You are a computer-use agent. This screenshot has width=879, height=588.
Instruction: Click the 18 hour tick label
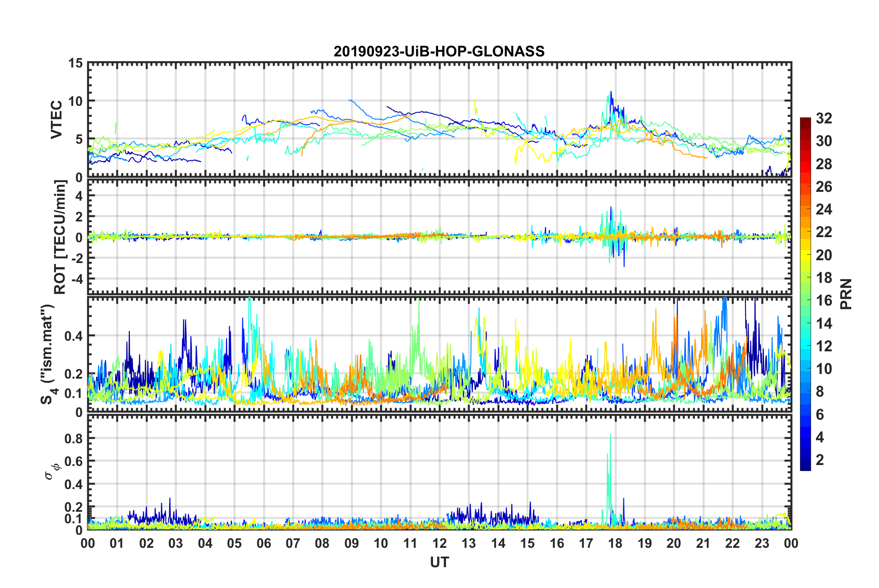coord(615,543)
